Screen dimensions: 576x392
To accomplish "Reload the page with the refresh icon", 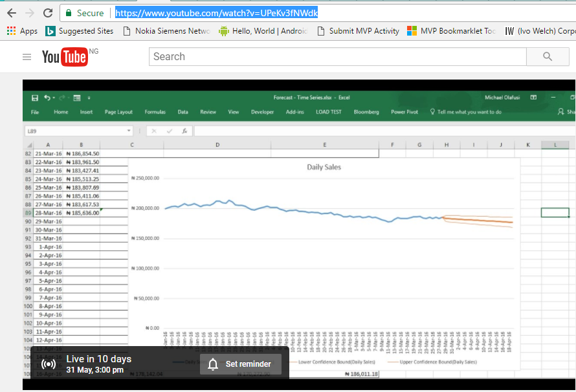I will click(x=48, y=13).
